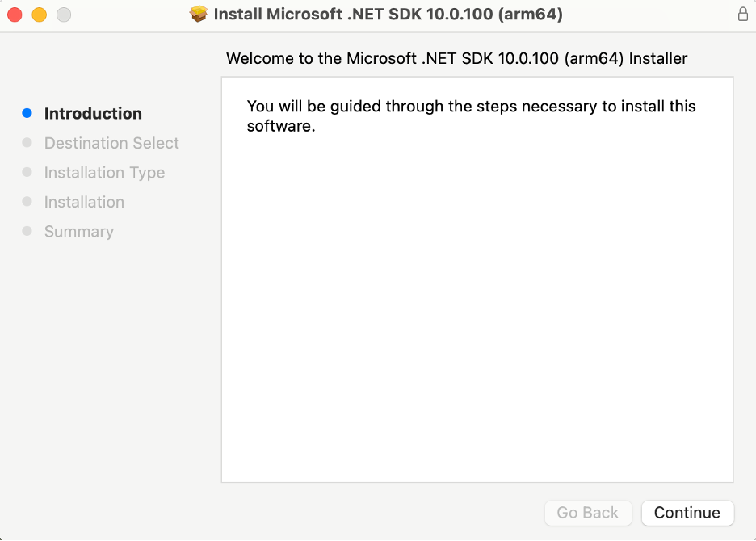
Task: Click the lock icon in the title bar
Action: 742,15
